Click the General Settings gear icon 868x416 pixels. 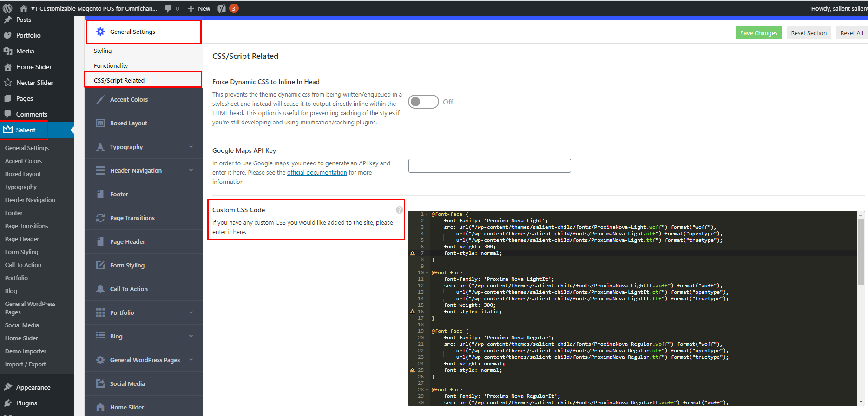[x=100, y=32]
